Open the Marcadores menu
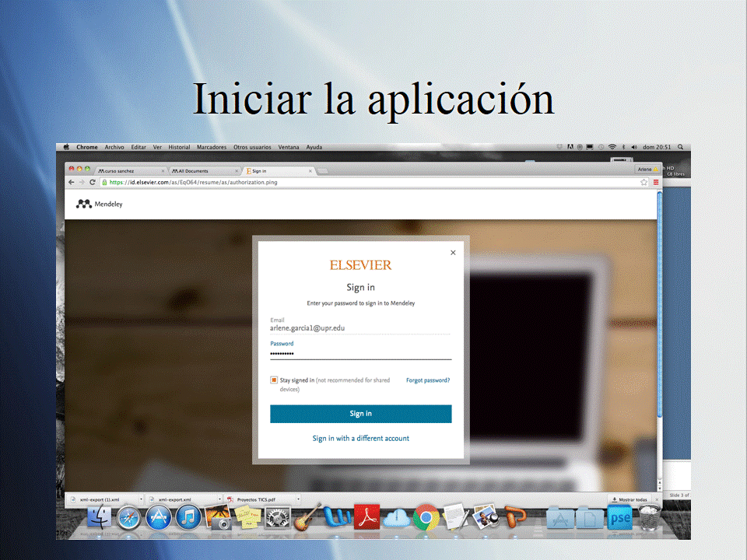The height and width of the screenshot is (560, 747). (x=212, y=147)
